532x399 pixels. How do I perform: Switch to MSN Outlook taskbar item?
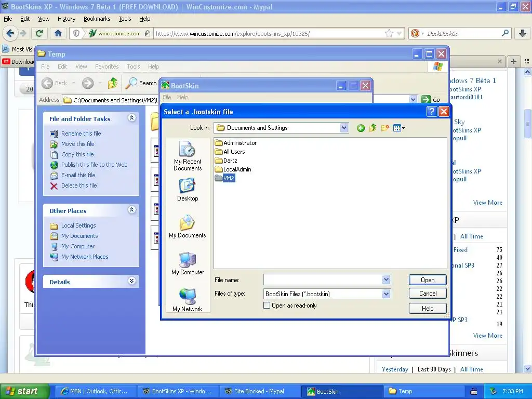coord(96,392)
